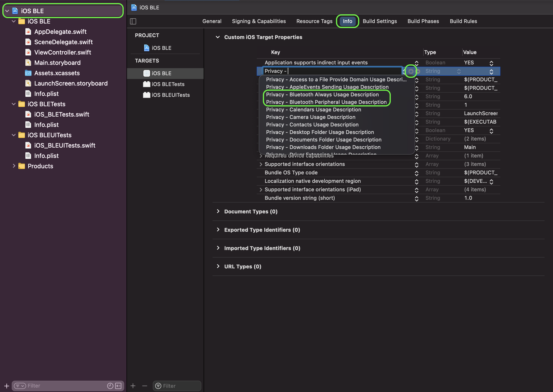Focus the Privacy key text field
This screenshot has width=553, height=392.
click(332, 71)
